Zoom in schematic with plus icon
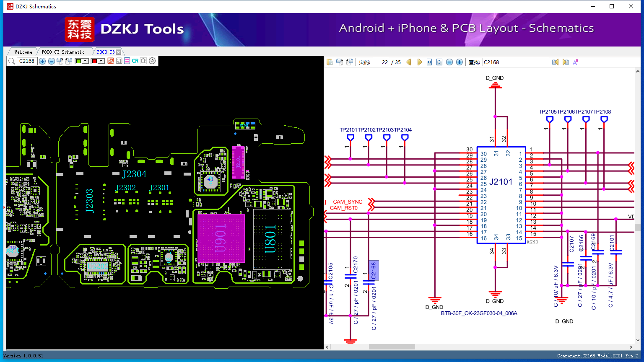The width and height of the screenshot is (644, 362). coord(460,62)
